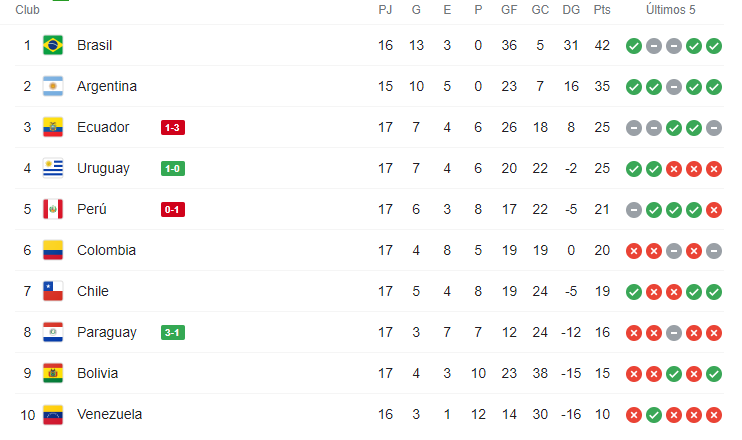
Task: Click the Venezuela flag icon
Action: click(53, 414)
